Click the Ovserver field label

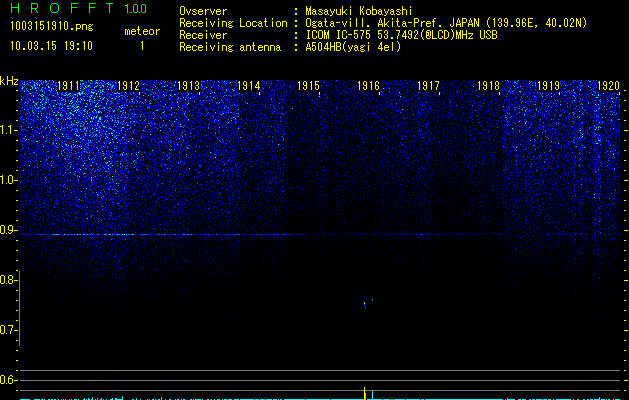click(x=203, y=11)
